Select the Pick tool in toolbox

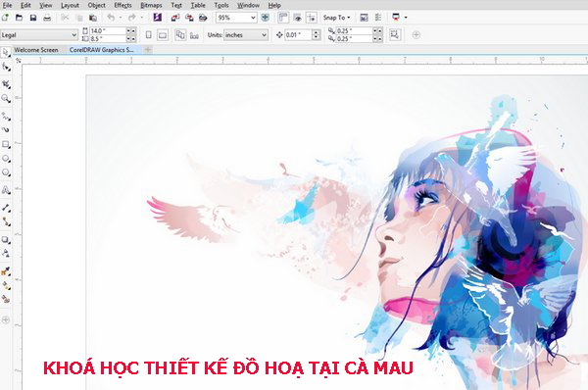click(6, 52)
